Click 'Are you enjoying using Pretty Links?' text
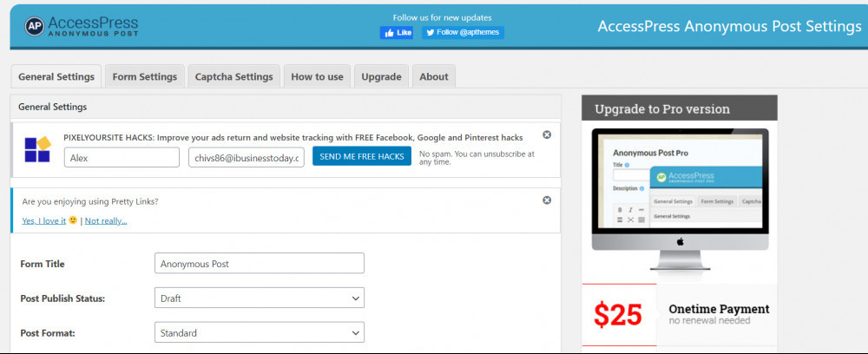 (x=90, y=202)
